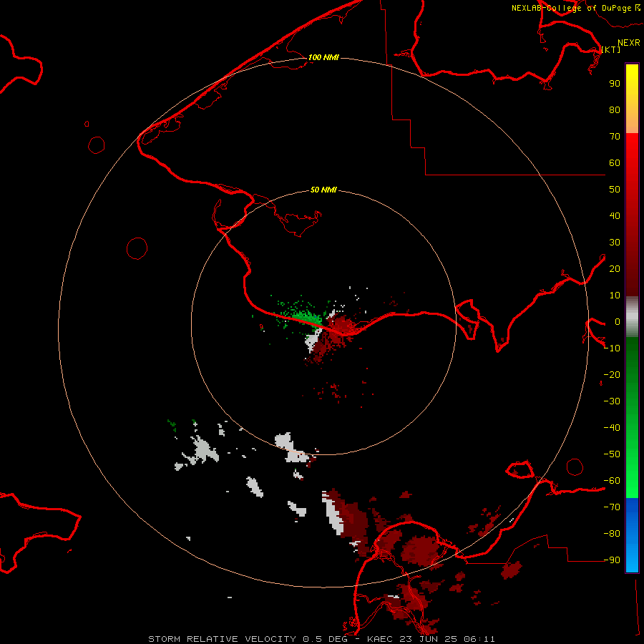Click the 40 value on the velocity scale
This screenshot has height=644, width=644.
(x=615, y=215)
